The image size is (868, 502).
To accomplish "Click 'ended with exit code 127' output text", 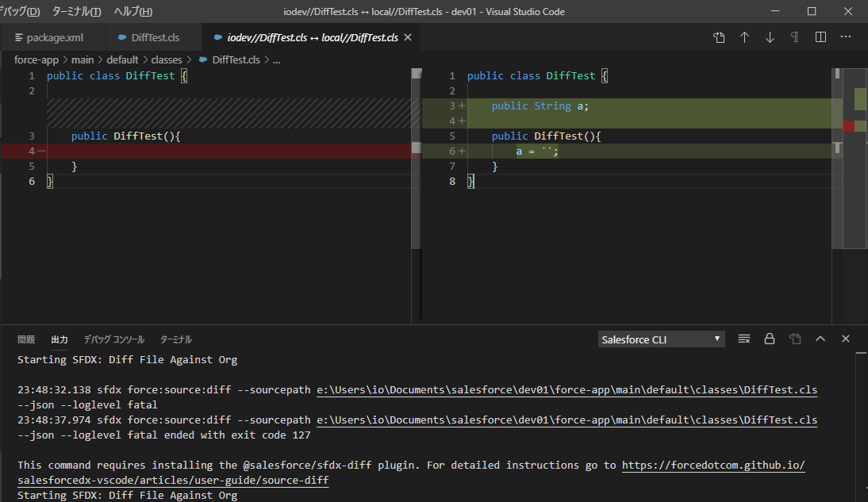I will tap(237, 435).
